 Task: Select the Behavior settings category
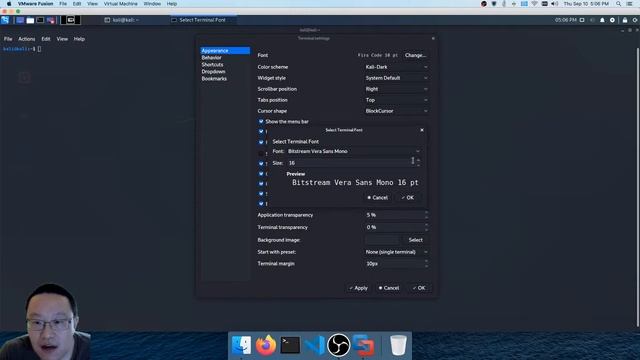(225, 58)
